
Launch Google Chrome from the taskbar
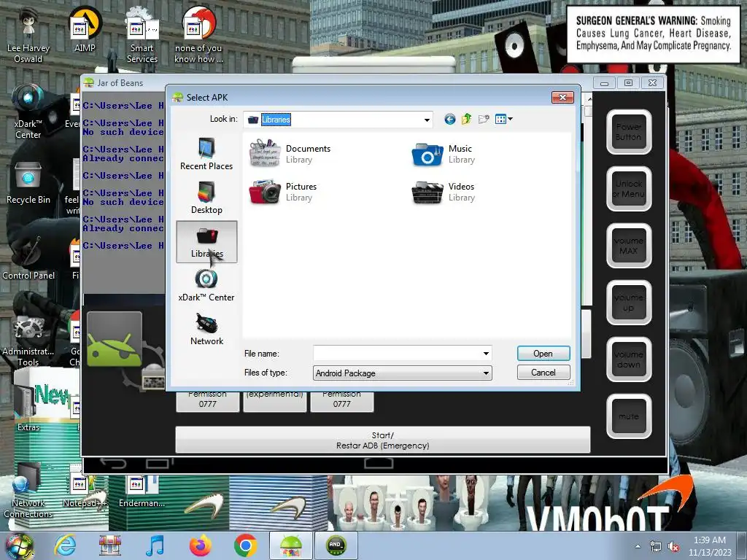click(245, 545)
